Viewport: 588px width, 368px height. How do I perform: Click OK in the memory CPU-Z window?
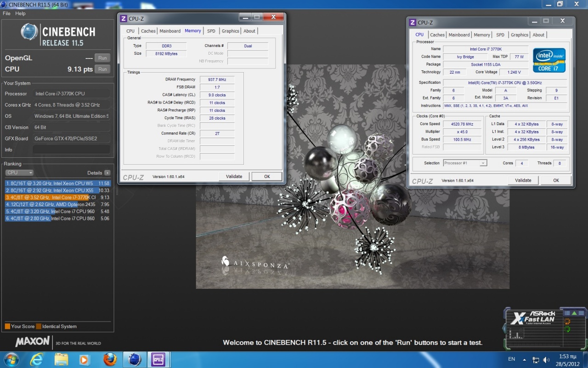point(267,176)
